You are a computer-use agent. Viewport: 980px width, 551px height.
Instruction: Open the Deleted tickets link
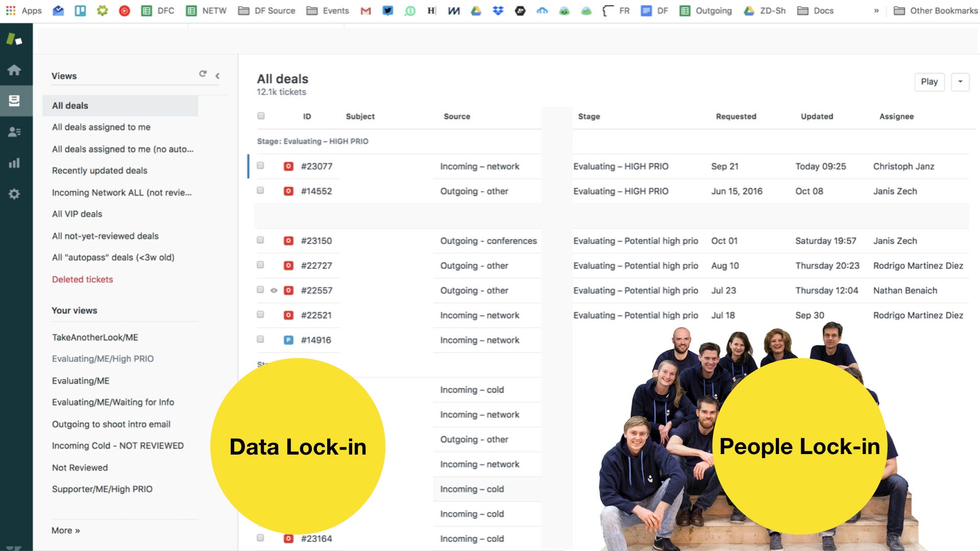click(x=82, y=279)
